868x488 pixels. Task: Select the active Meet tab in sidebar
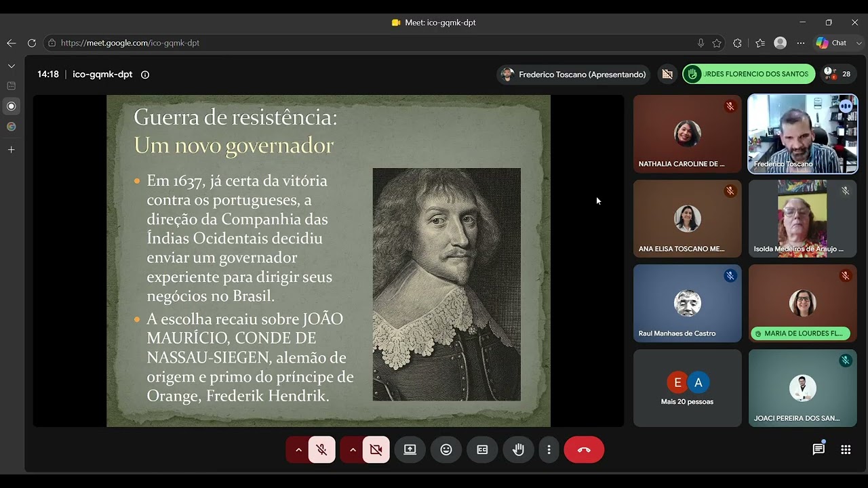(x=11, y=106)
